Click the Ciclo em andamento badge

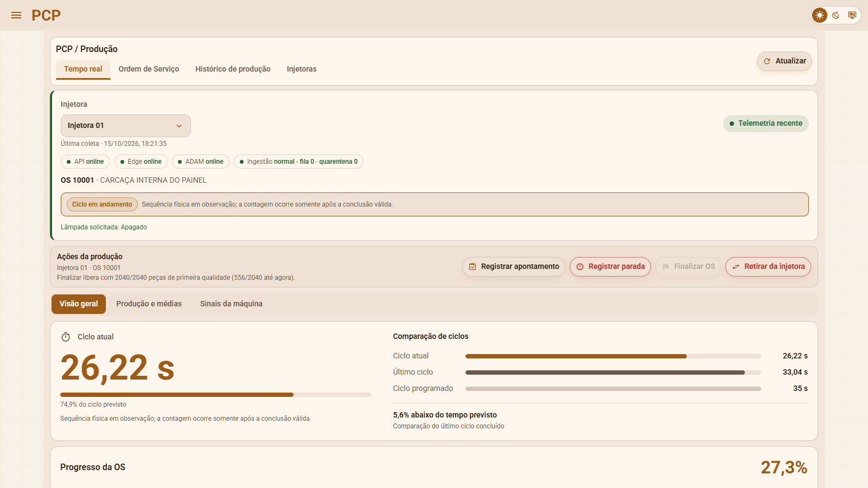coord(102,204)
